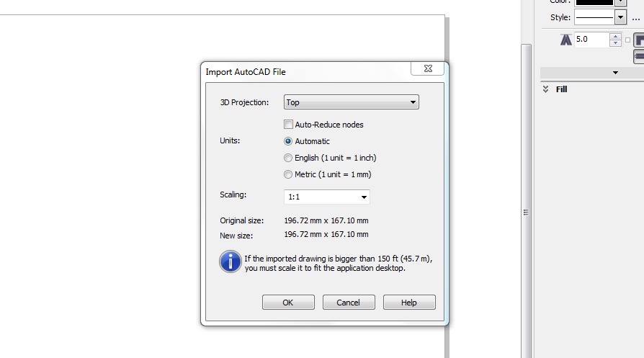
Task: Open the outline Style dropdown
Action: coord(600,17)
